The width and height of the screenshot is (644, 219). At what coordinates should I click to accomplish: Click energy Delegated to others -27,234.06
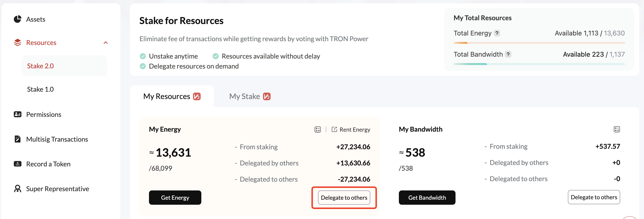(x=354, y=179)
